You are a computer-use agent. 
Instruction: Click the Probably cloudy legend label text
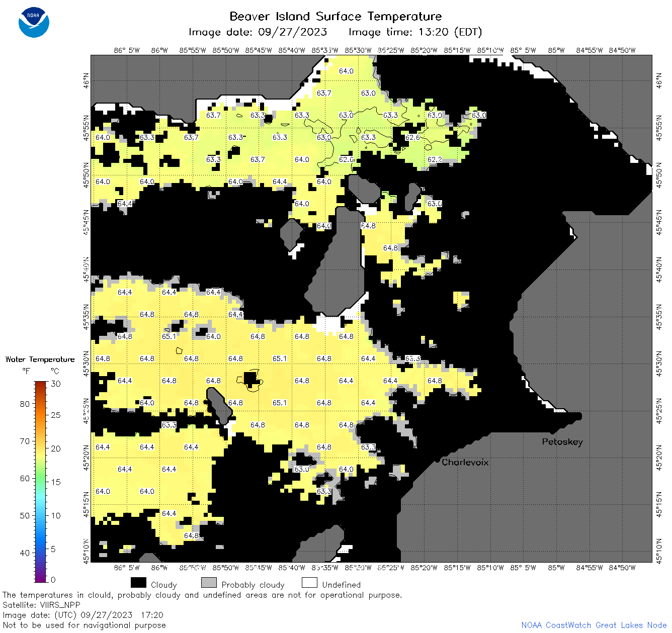[253, 585]
